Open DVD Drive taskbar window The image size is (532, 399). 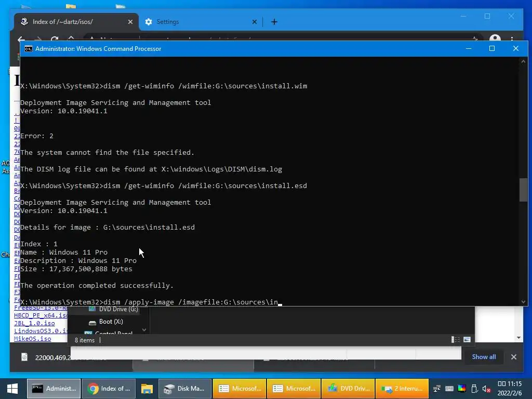pyautogui.click(x=348, y=389)
